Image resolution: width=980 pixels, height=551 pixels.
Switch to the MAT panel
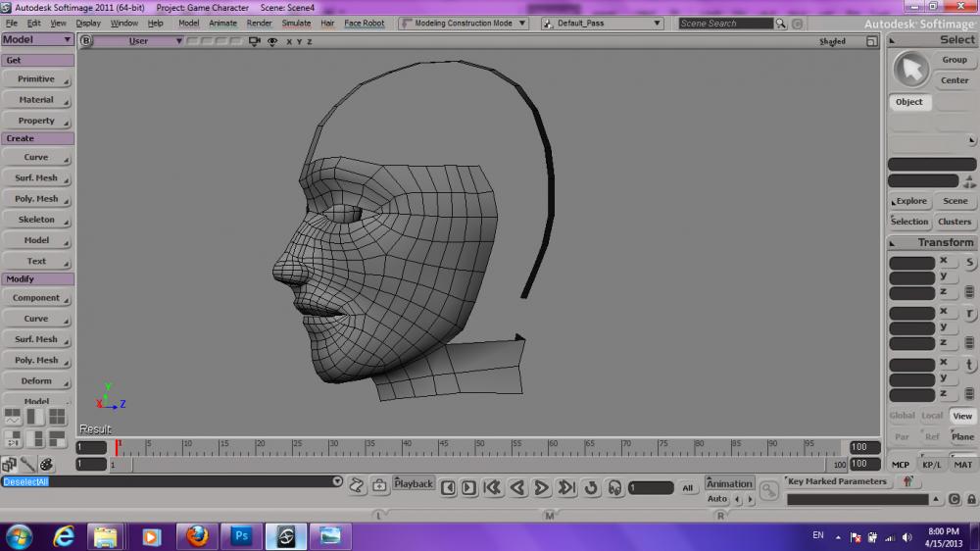coord(962,465)
